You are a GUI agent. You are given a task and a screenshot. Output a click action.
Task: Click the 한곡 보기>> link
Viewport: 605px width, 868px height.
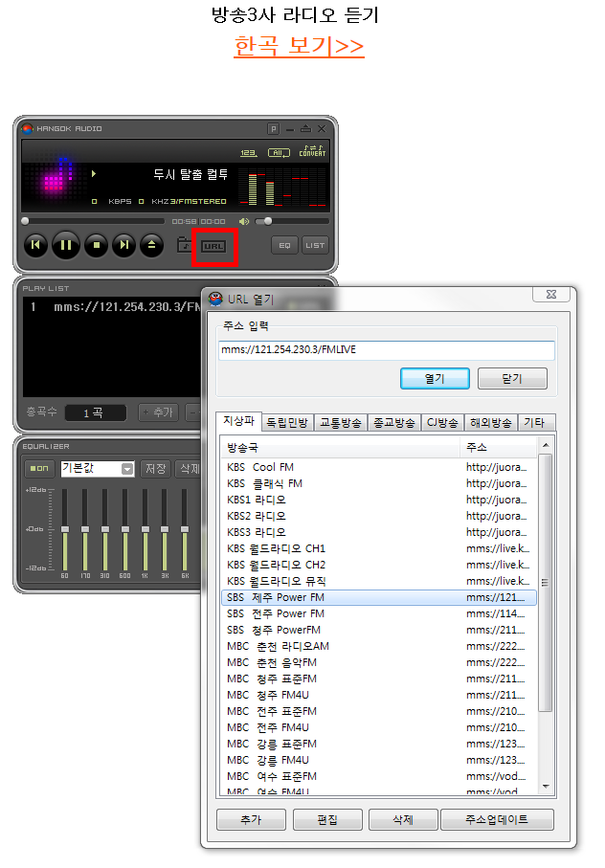coord(299,46)
